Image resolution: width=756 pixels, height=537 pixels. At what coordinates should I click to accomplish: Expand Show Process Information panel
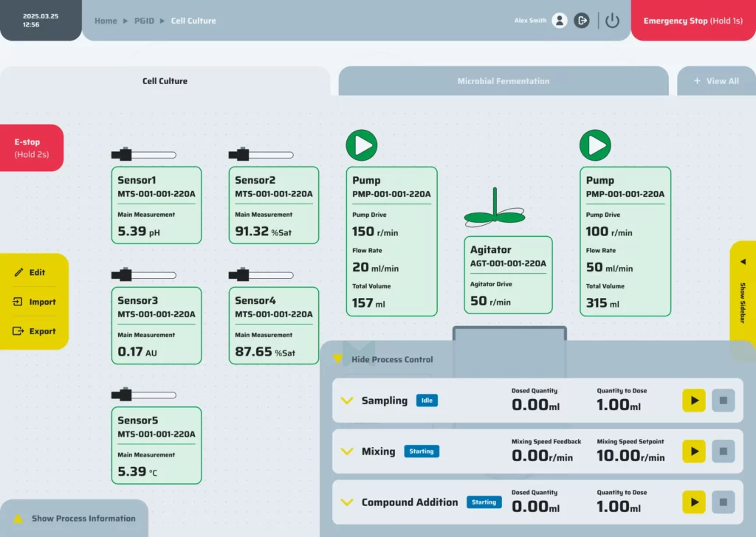pyautogui.click(x=75, y=519)
